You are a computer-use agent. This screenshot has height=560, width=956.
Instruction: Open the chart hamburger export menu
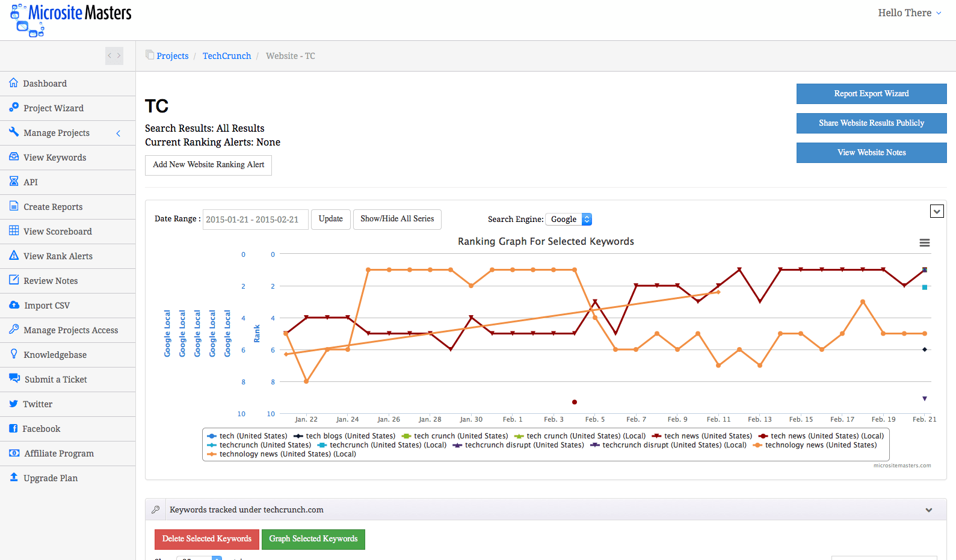point(925,243)
